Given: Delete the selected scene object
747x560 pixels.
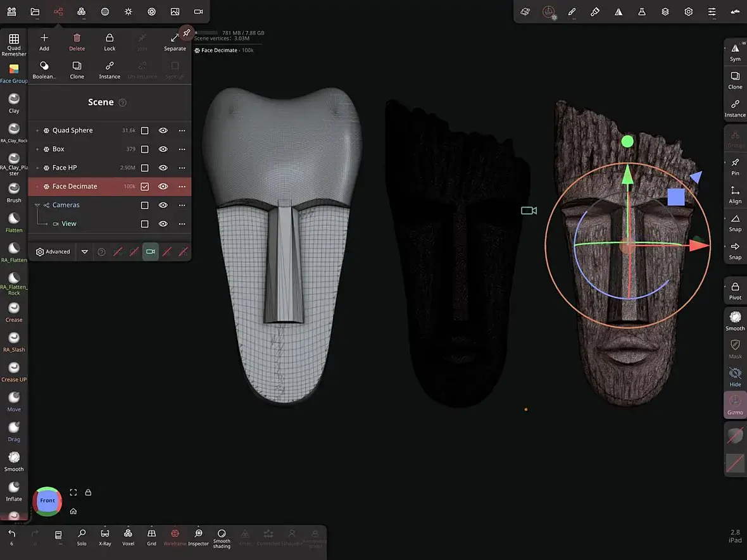Looking at the screenshot, I should (77, 42).
